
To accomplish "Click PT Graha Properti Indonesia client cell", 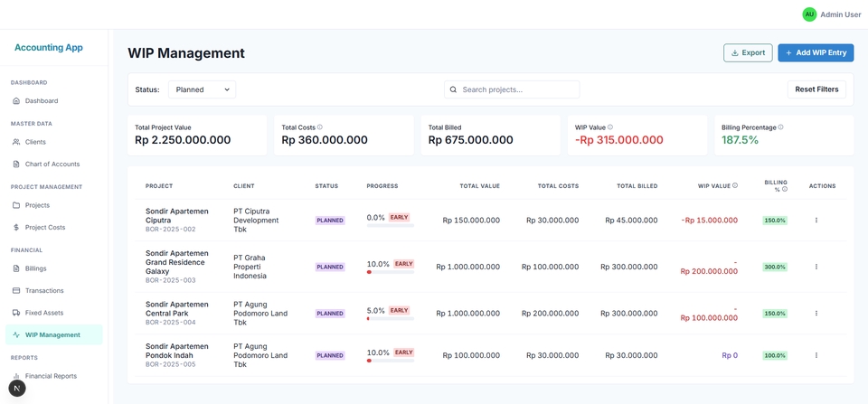I will point(250,267).
